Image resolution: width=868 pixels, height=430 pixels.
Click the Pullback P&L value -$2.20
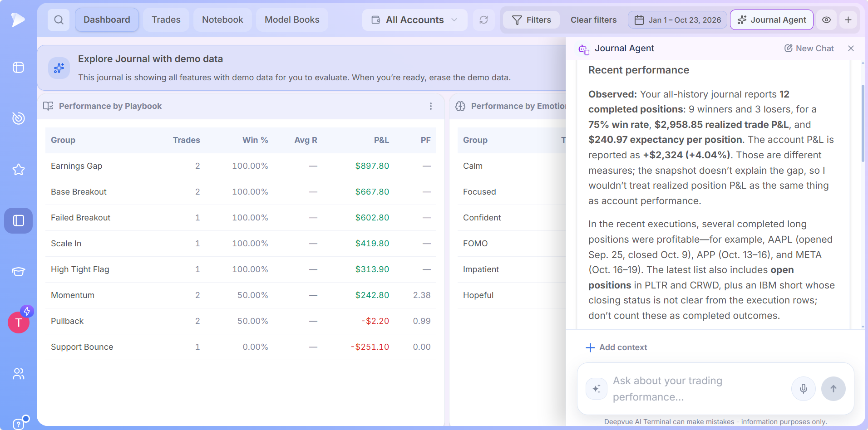tap(375, 321)
